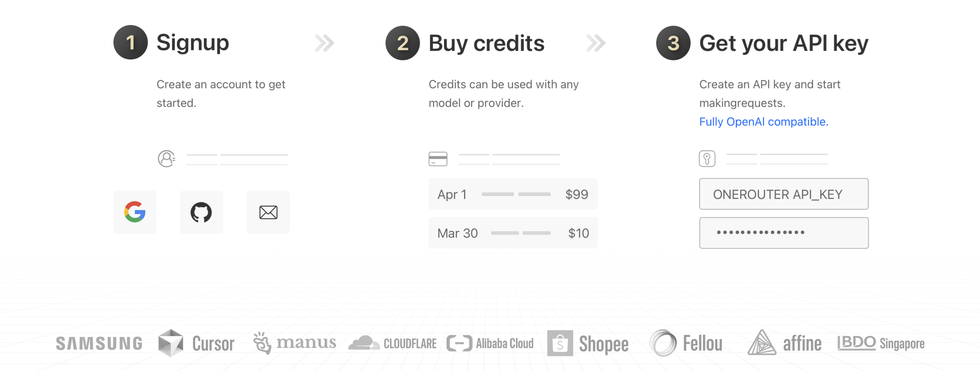Screen dimensions: 980x371
Task: Open the Fully OpenAI compatible link
Action: [763, 122]
